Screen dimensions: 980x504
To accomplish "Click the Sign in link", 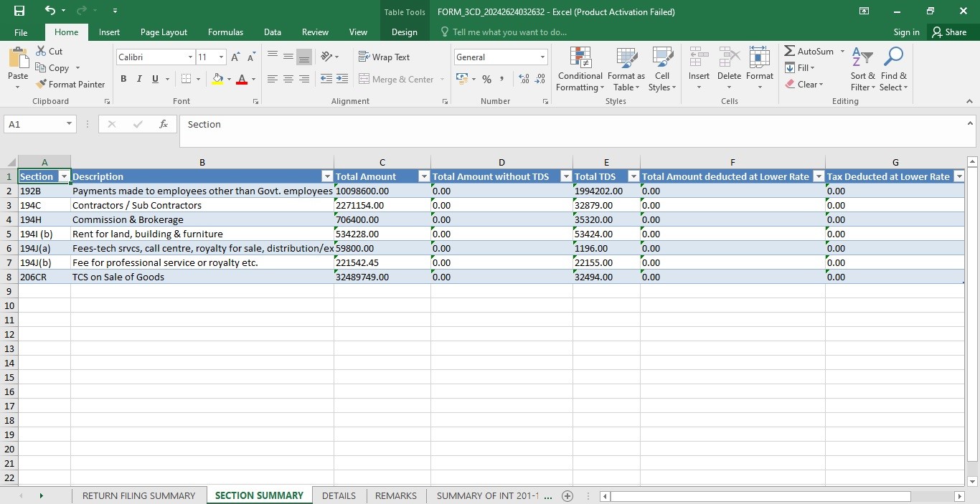I will click(906, 32).
